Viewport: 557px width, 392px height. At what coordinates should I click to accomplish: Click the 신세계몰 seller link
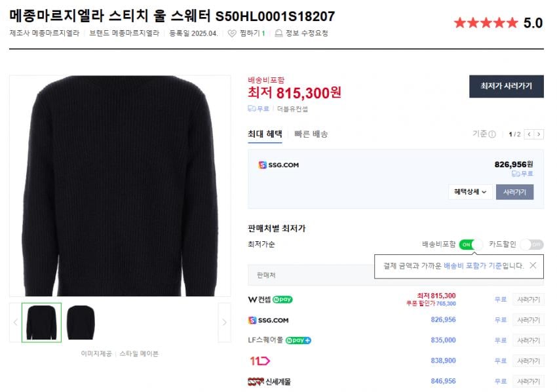tap(269, 381)
